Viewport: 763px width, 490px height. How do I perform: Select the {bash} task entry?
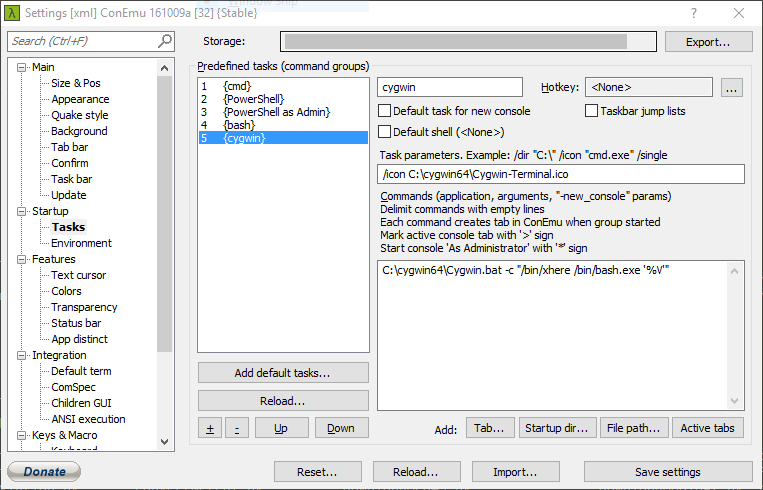coord(283,125)
